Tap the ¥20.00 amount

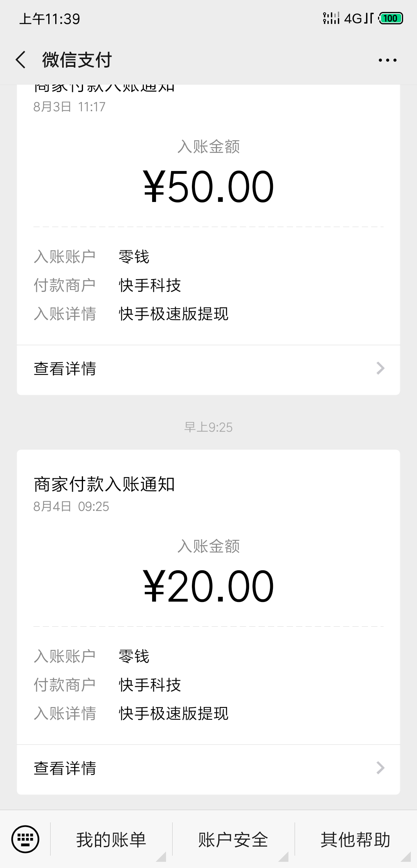point(208,587)
